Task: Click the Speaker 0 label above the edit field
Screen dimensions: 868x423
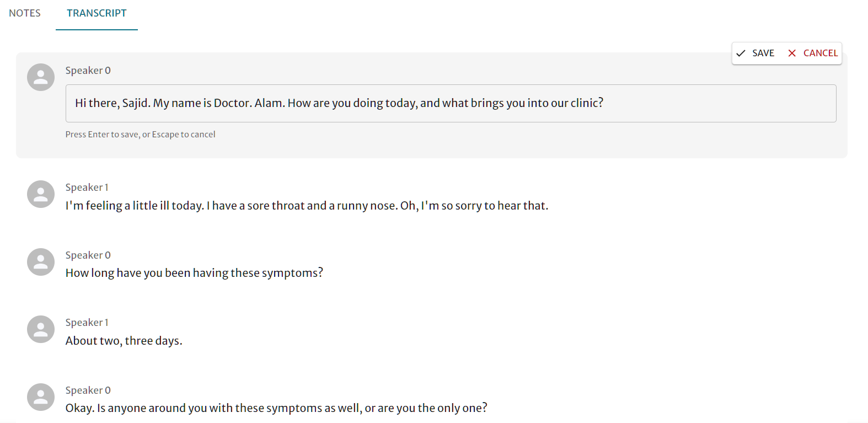Action: point(88,71)
